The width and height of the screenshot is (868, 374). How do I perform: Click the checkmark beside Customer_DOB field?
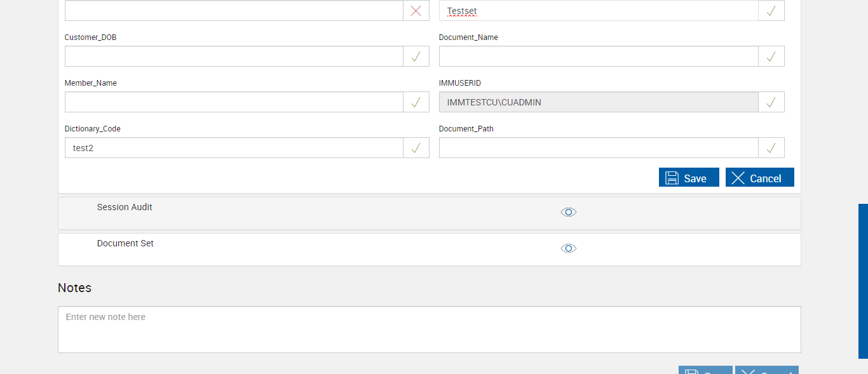416,57
